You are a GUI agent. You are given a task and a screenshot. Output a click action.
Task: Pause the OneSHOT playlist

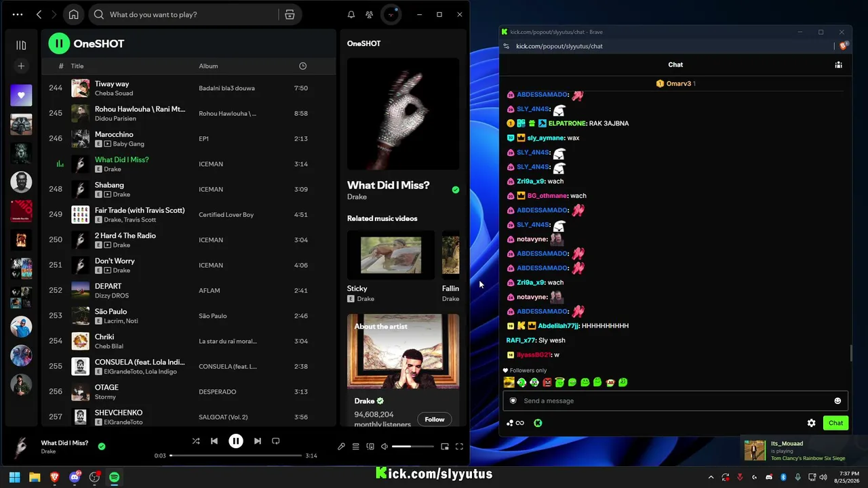tap(59, 43)
